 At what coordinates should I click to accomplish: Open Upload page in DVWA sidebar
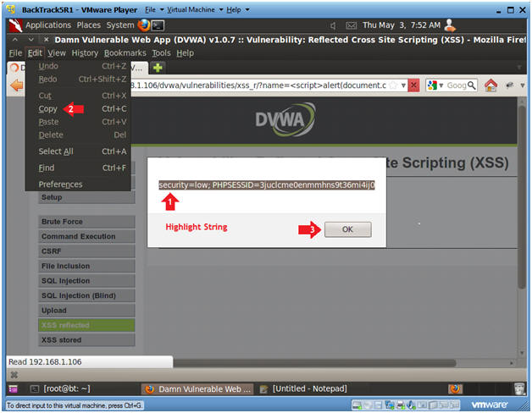coord(87,311)
